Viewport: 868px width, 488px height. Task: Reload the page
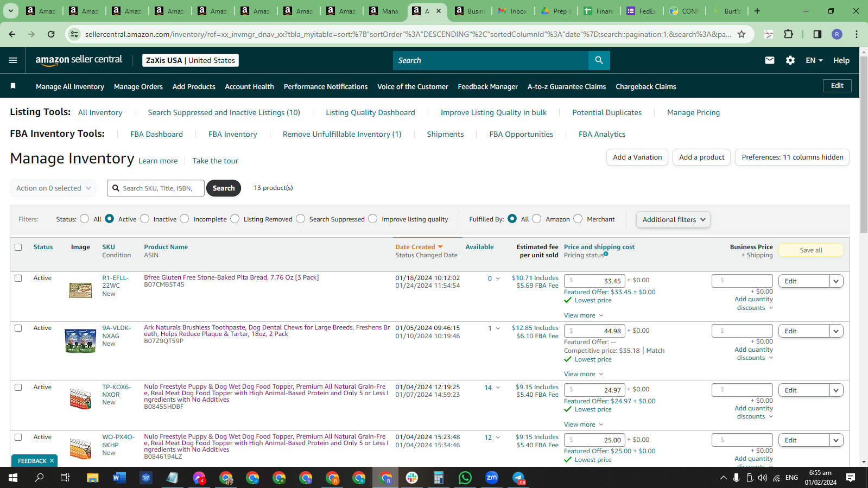pos(51,34)
